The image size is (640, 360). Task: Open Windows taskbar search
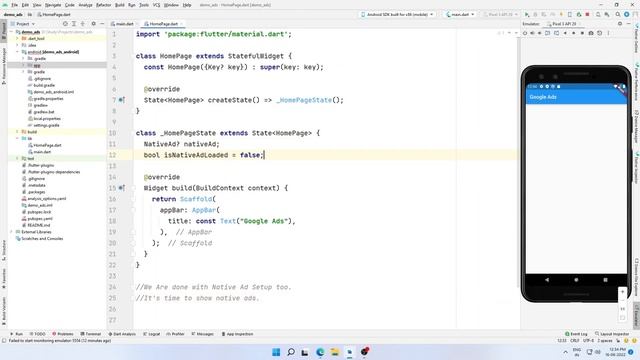(291, 352)
